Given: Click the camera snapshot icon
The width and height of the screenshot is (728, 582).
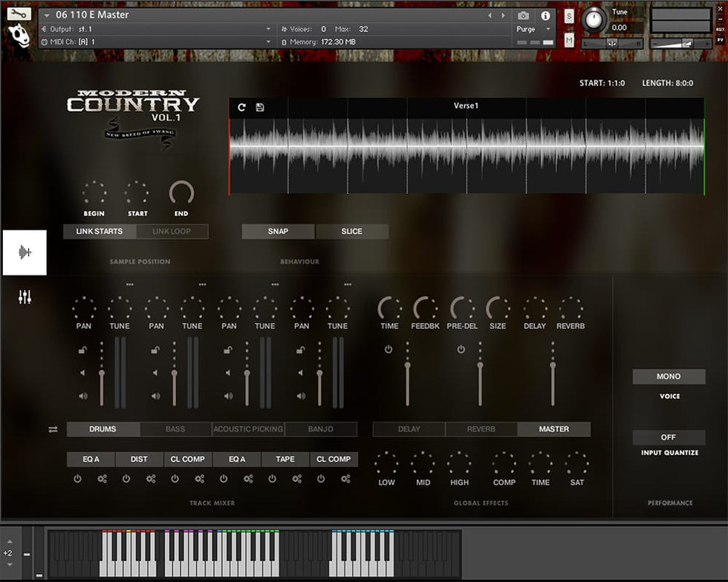Looking at the screenshot, I should point(523,16).
